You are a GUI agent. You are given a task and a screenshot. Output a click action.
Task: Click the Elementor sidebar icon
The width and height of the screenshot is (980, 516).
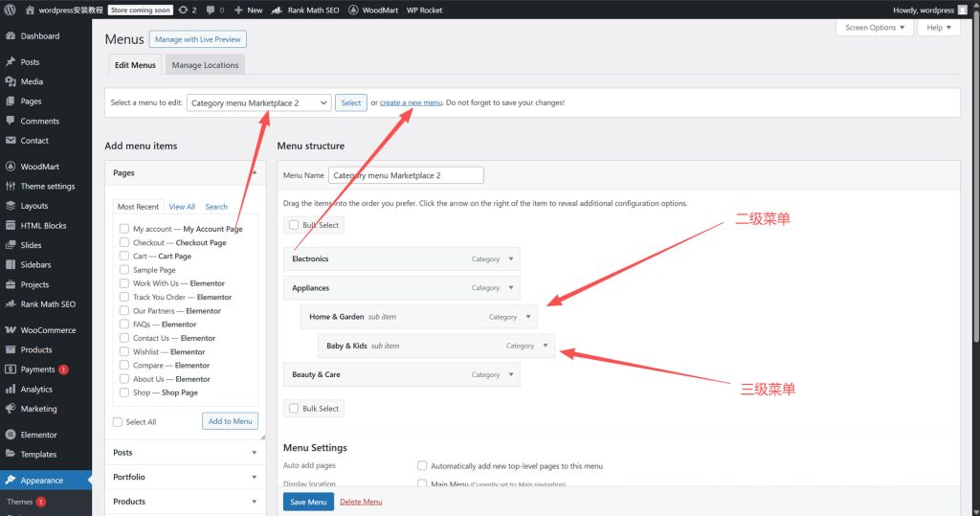point(10,435)
